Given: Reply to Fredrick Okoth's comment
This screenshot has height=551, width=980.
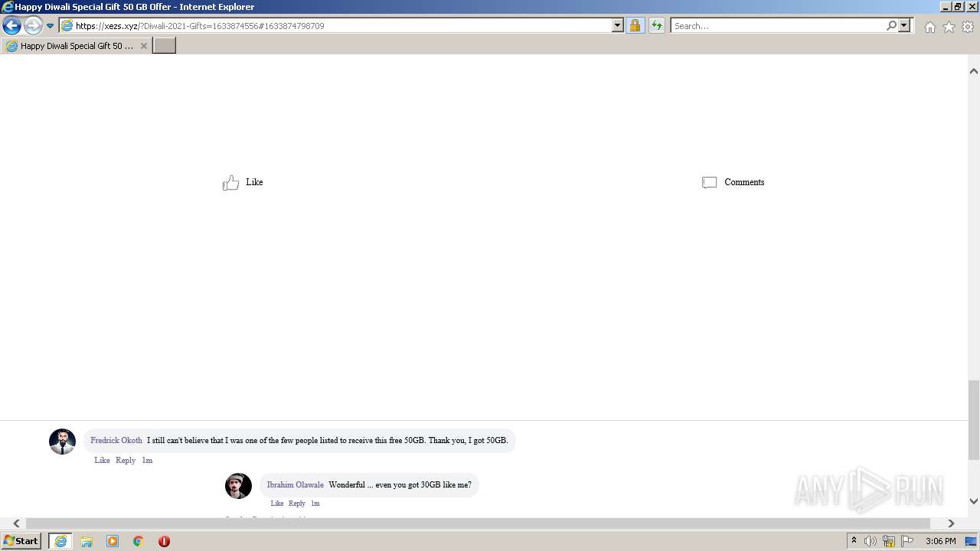Looking at the screenshot, I should [x=126, y=461].
